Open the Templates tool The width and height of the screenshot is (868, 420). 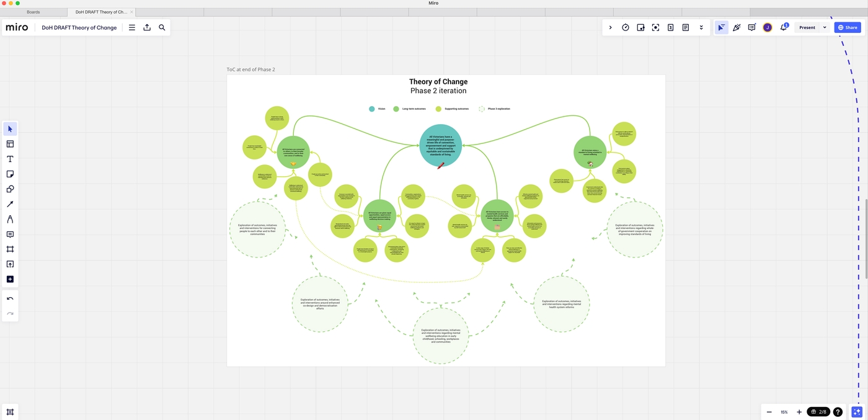pos(10,144)
